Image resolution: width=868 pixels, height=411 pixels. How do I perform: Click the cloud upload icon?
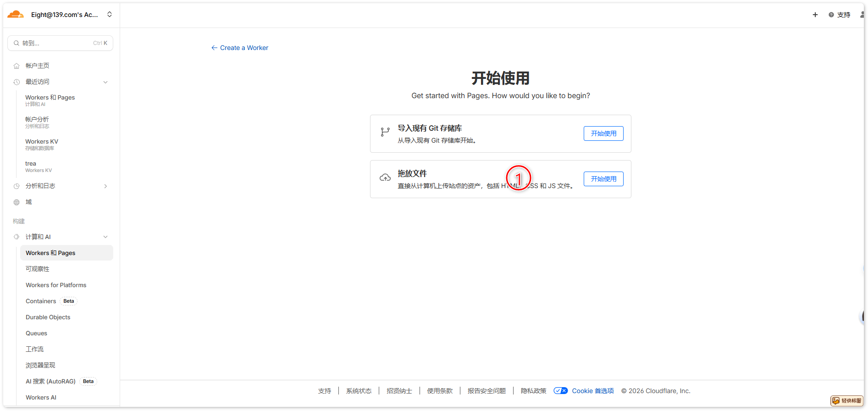click(385, 178)
